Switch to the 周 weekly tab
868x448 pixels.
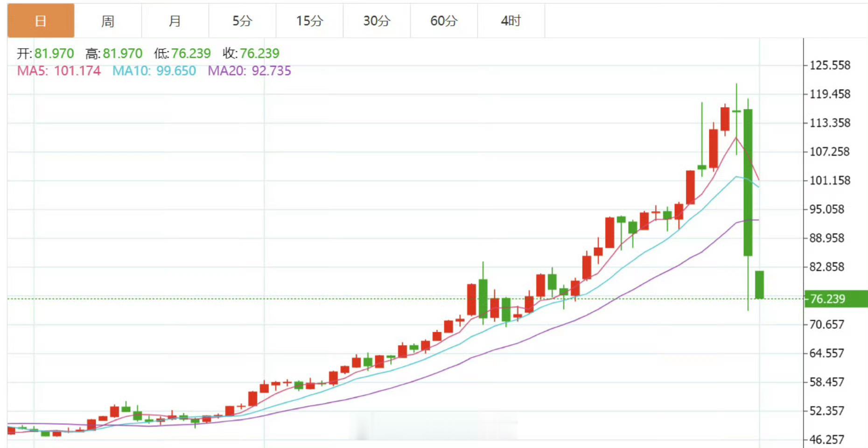pos(108,21)
